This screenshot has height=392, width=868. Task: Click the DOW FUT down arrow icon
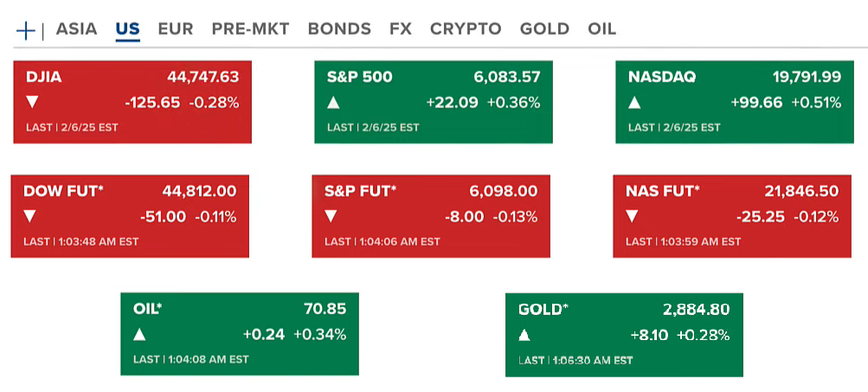[30, 216]
